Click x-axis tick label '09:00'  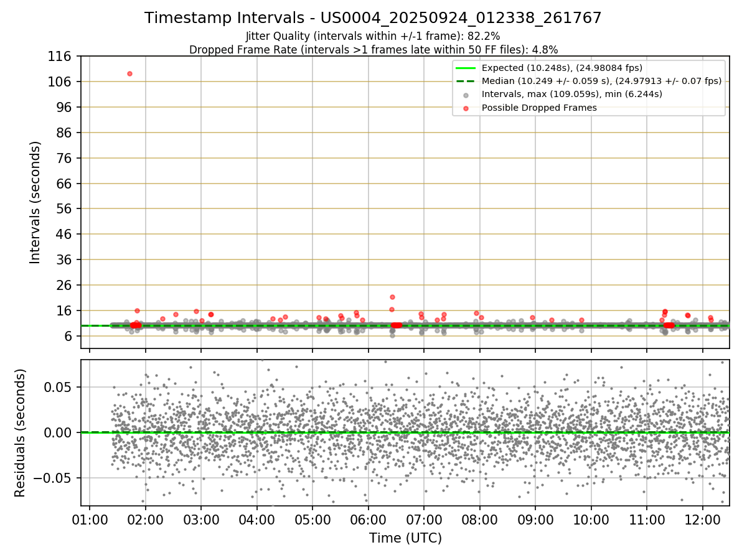(x=535, y=520)
